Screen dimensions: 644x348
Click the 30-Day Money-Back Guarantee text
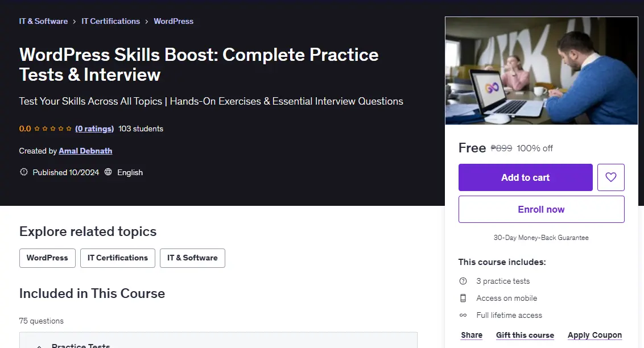tap(541, 238)
